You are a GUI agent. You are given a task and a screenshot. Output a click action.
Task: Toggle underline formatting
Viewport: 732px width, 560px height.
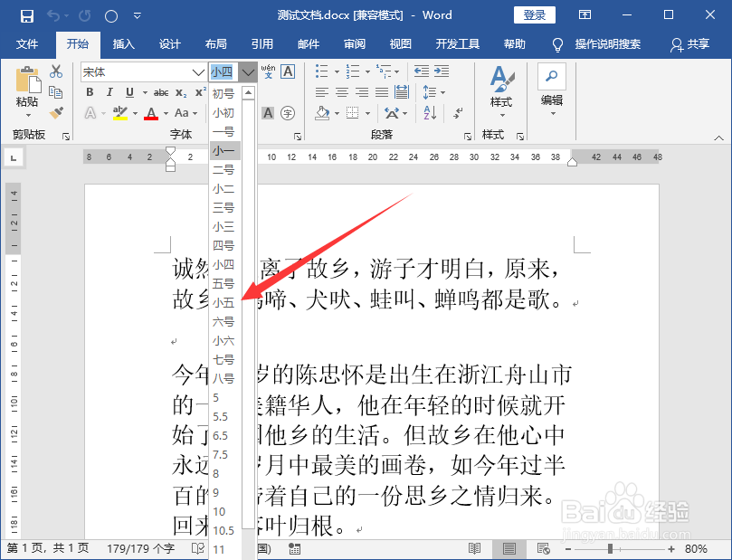pos(128,93)
